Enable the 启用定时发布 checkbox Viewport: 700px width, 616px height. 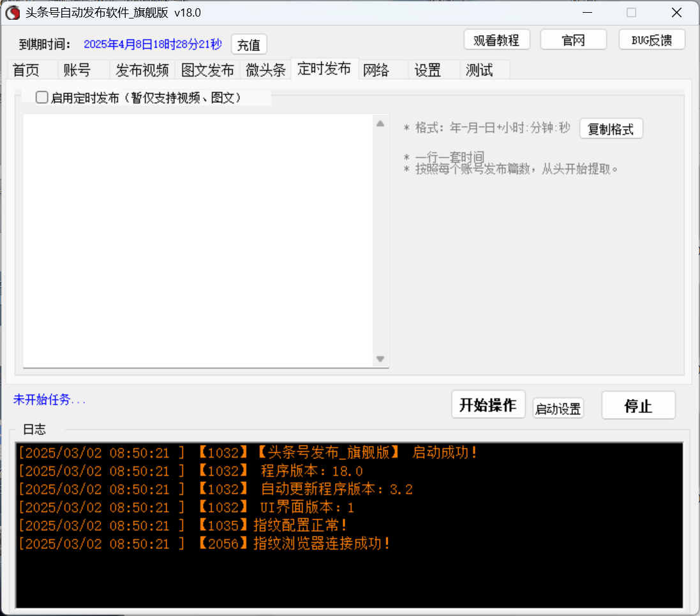click(42, 98)
